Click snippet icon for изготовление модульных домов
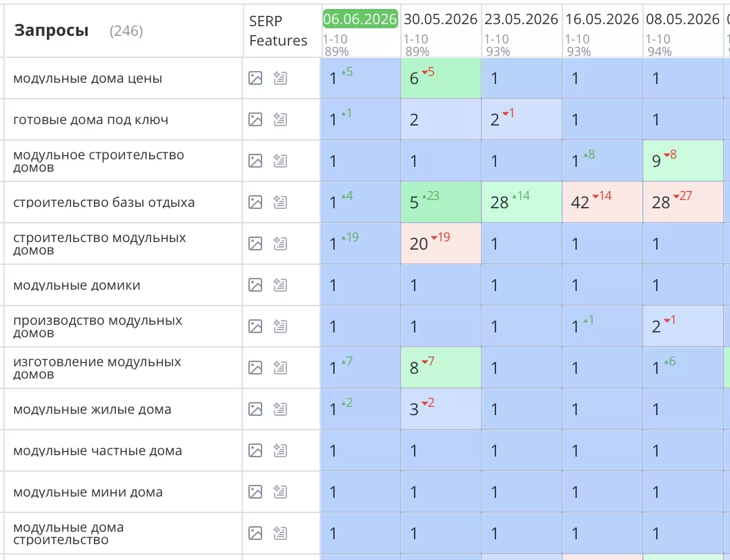This screenshot has width=730, height=560. (280, 368)
